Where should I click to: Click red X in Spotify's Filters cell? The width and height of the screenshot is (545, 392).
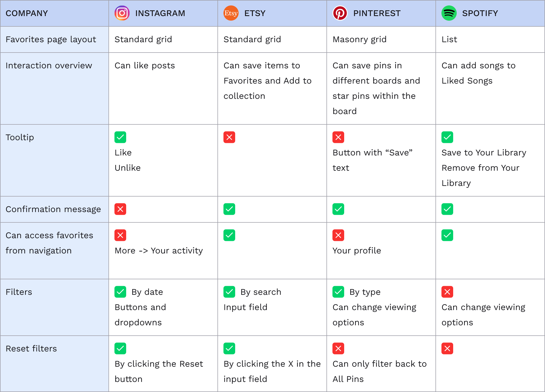(x=447, y=292)
